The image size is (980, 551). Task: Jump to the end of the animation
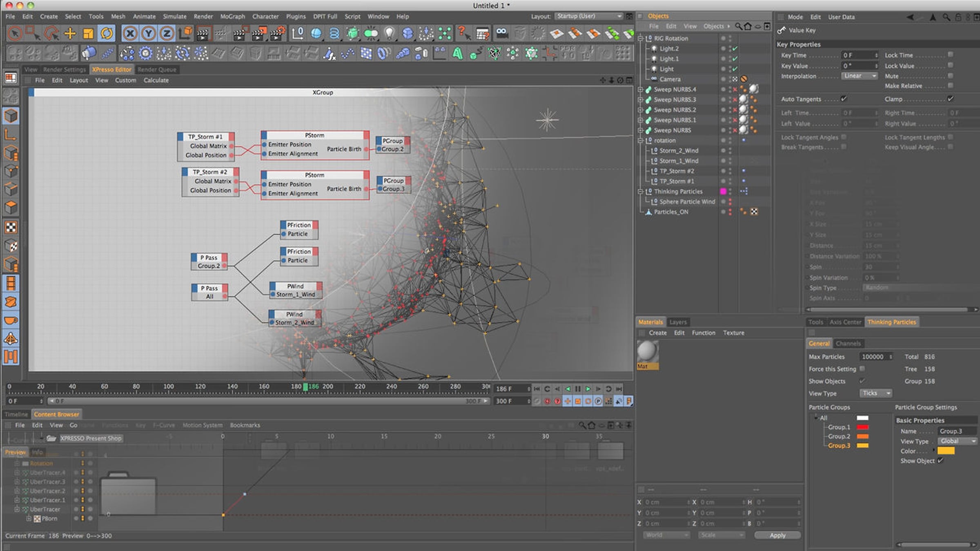(619, 389)
